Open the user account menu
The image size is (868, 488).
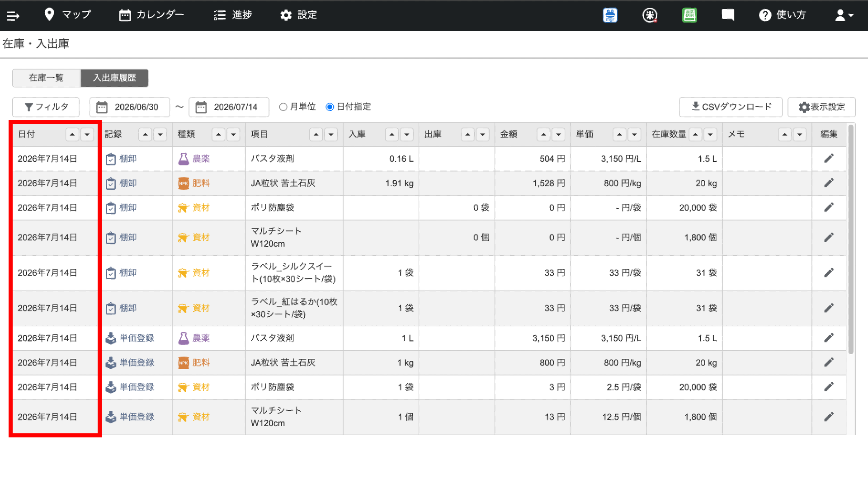click(844, 15)
